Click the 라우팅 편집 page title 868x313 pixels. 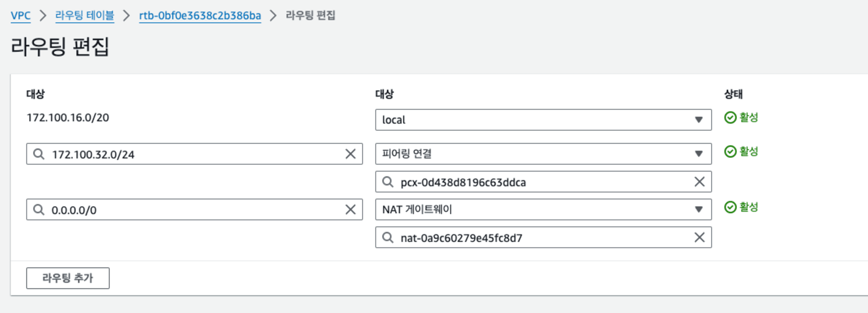(60, 46)
